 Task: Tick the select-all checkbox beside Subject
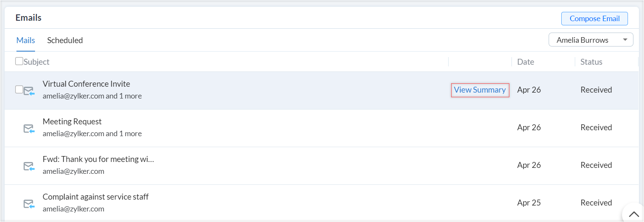(19, 61)
